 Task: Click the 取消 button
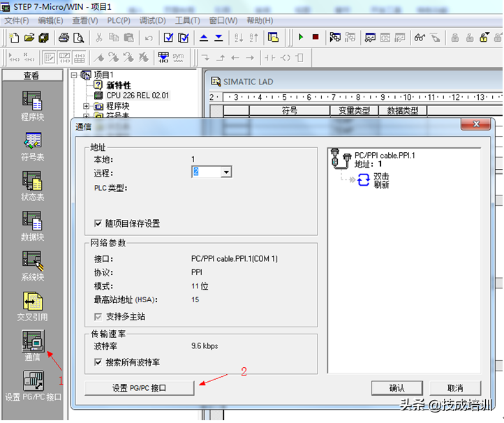(x=455, y=388)
